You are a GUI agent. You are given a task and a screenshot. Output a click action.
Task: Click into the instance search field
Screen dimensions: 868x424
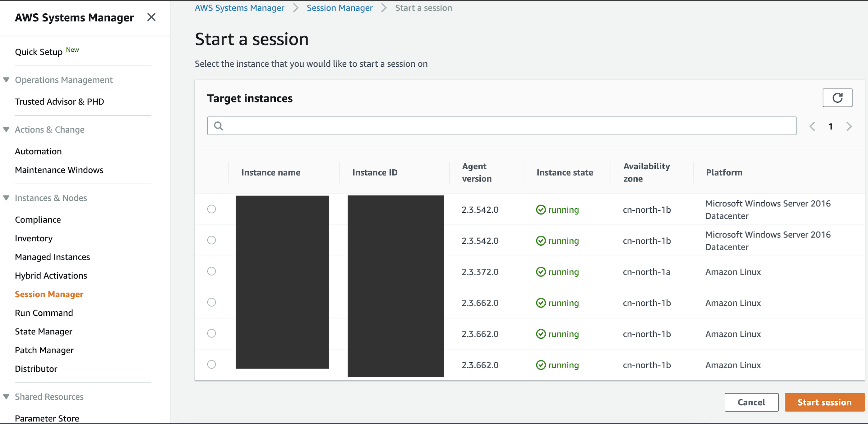(x=506, y=126)
